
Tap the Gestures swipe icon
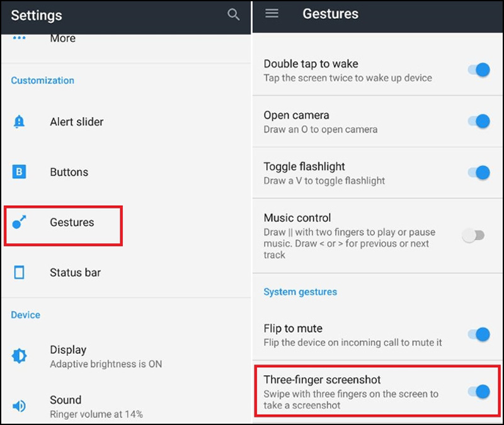click(20, 222)
